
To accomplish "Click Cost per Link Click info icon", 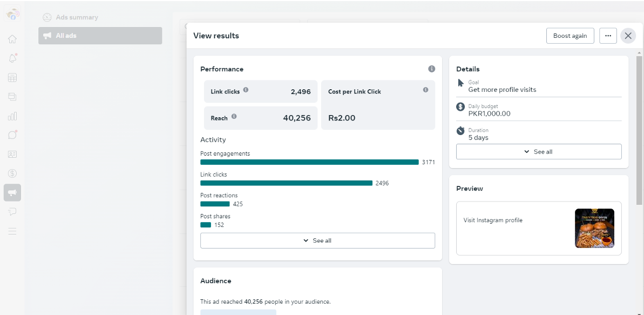I will [425, 90].
